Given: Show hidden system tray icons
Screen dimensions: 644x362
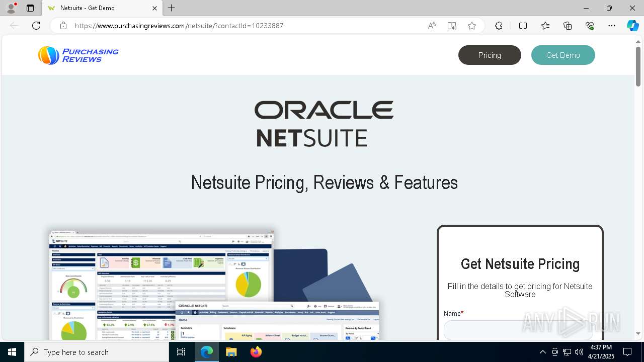Looking at the screenshot, I should point(542,352).
